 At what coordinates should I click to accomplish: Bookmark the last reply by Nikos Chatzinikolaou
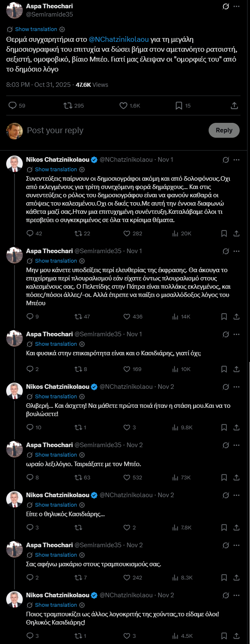224,636
